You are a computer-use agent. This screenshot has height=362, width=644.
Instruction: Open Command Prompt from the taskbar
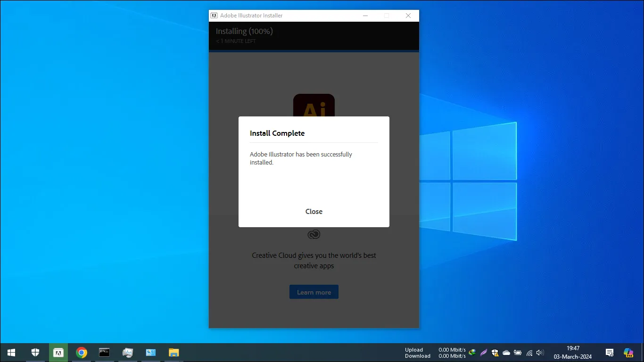[104, 353]
